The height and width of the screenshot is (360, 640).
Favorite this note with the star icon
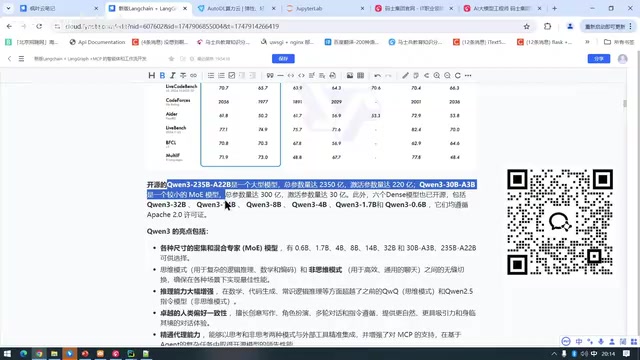[171, 59]
